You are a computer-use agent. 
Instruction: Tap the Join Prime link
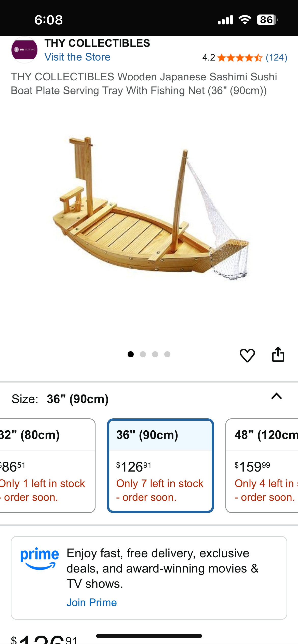[92, 603]
